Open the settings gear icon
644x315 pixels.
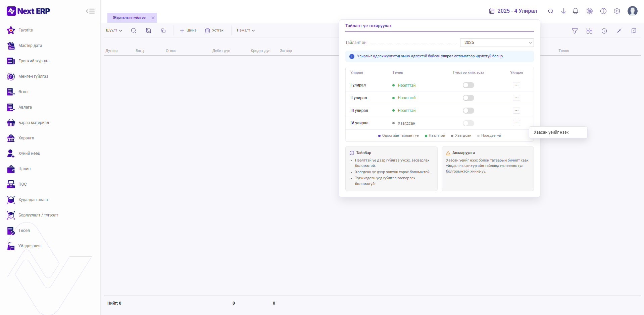(617, 11)
